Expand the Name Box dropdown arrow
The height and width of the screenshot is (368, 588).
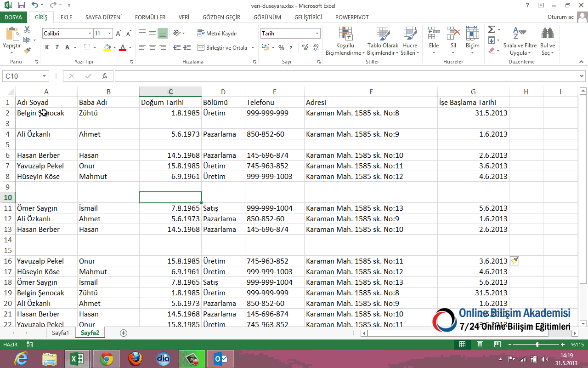(45, 76)
